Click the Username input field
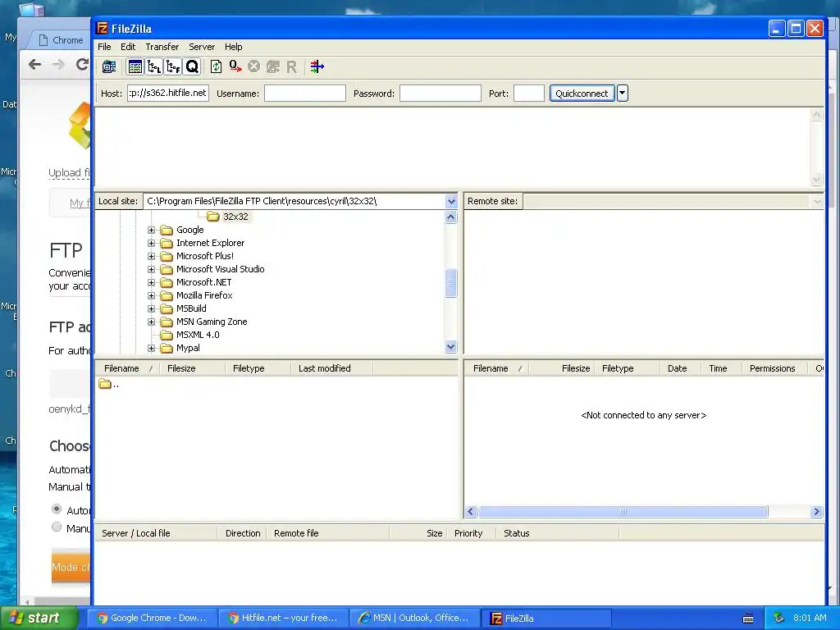 (305, 94)
